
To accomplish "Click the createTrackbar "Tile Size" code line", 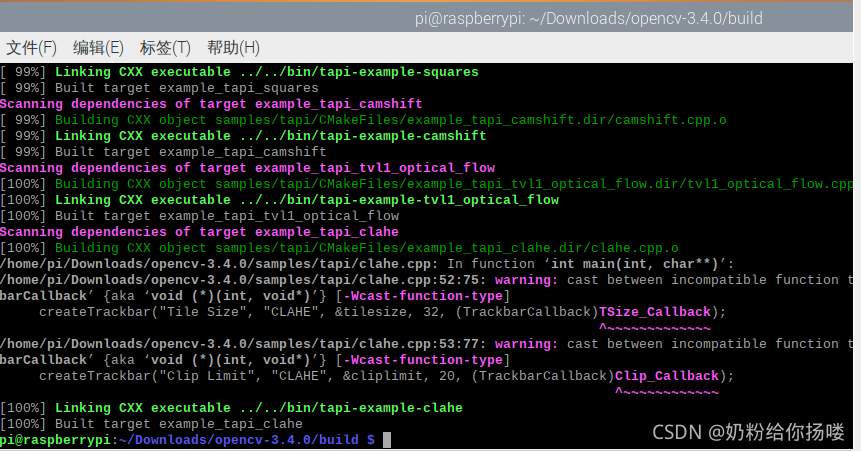I will (x=383, y=312).
